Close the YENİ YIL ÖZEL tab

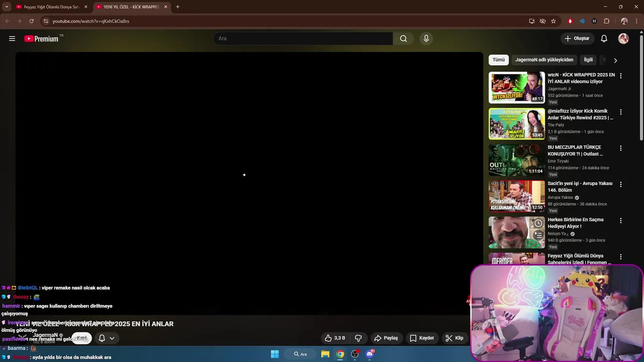coord(166,7)
